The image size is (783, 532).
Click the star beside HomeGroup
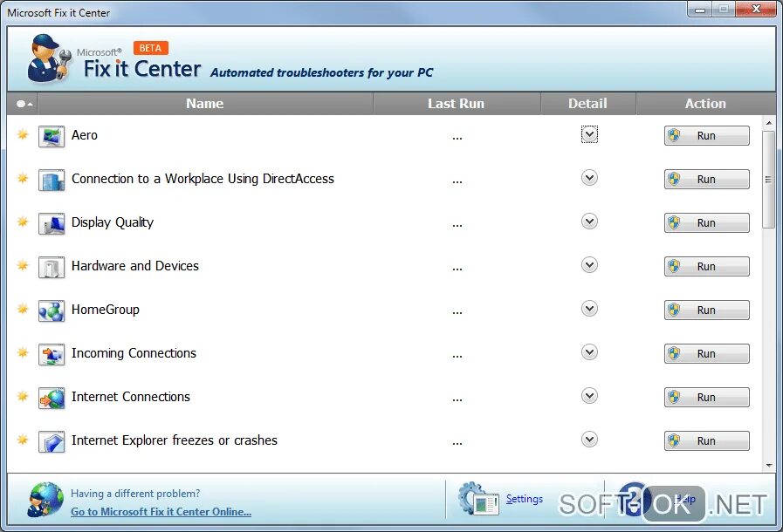23,309
